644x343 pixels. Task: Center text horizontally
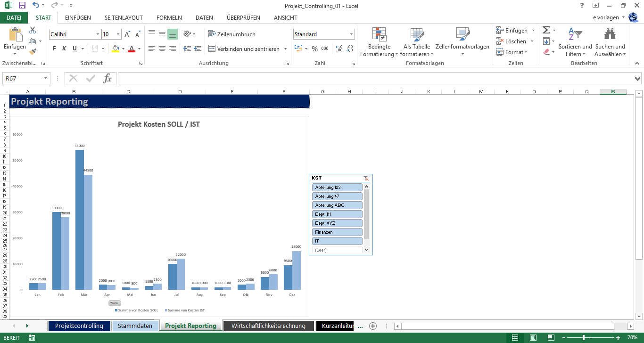point(162,49)
